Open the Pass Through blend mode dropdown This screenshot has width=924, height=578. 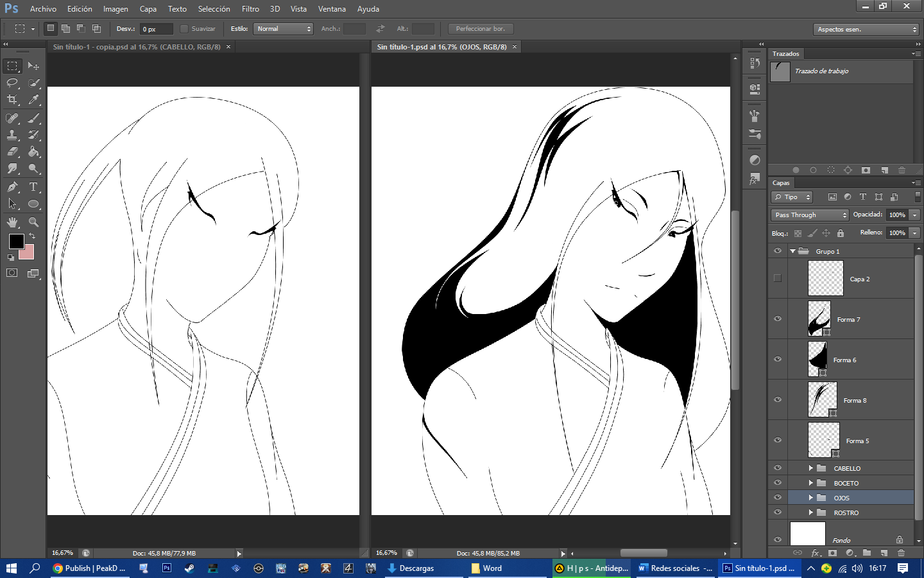(810, 215)
